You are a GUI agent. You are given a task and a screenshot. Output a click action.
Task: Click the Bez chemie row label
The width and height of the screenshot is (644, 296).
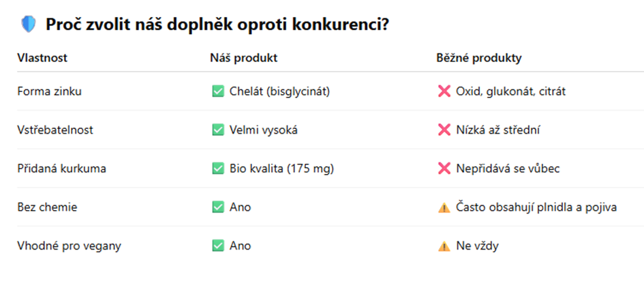[47, 207]
